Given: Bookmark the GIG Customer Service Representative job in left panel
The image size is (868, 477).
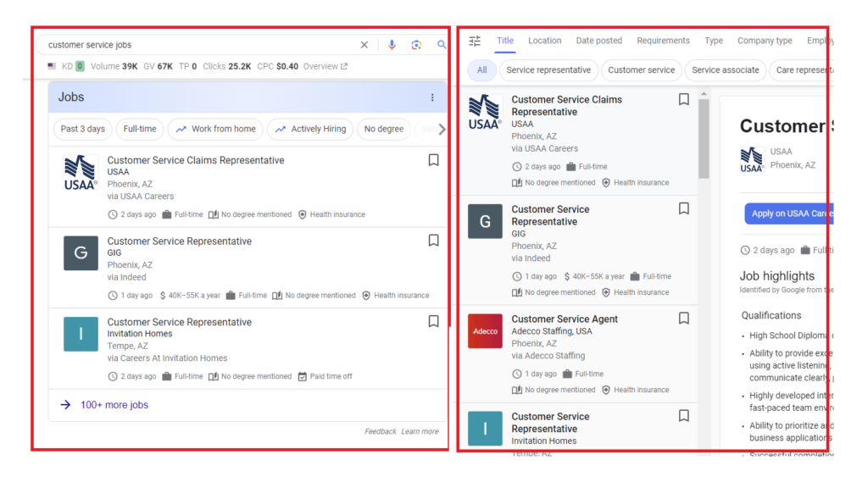Looking at the screenshot, I should coord(433,241).
